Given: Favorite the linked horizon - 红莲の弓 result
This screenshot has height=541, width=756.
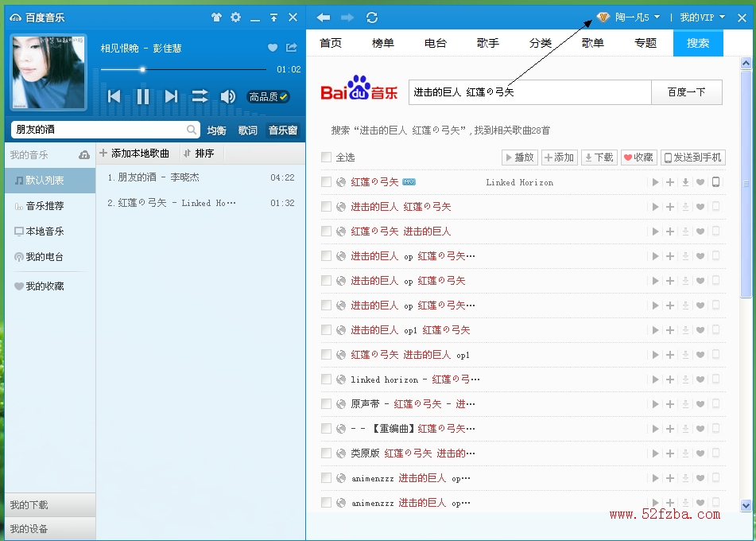Looking at the screenshot, I should (700, 379).
